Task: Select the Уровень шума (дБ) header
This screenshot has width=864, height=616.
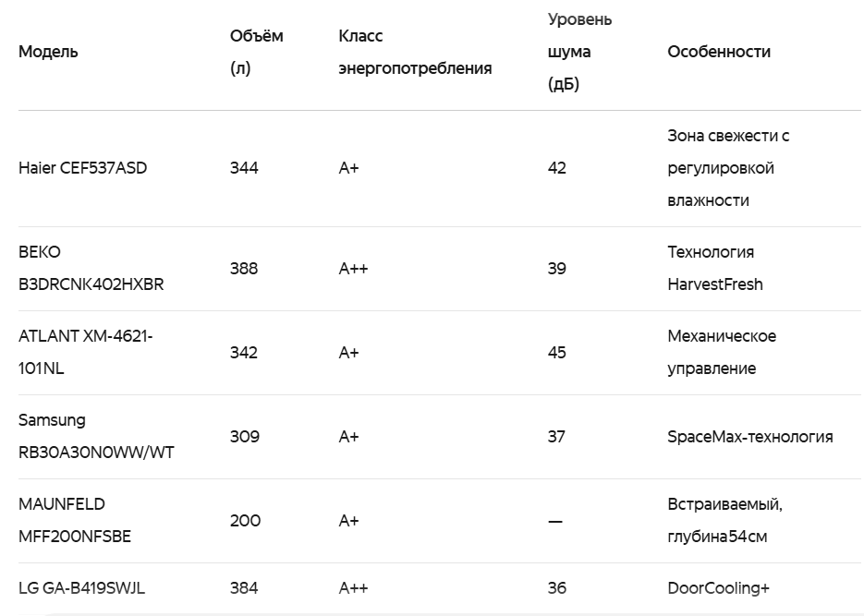Action: [579, 52]
